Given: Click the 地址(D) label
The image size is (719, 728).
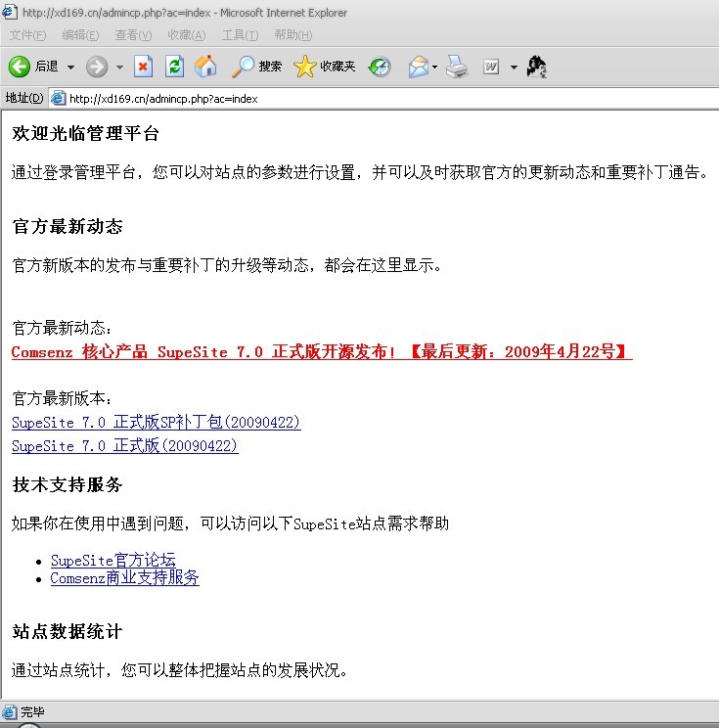Looking at the screenshot, I should (x=24, y=99).
